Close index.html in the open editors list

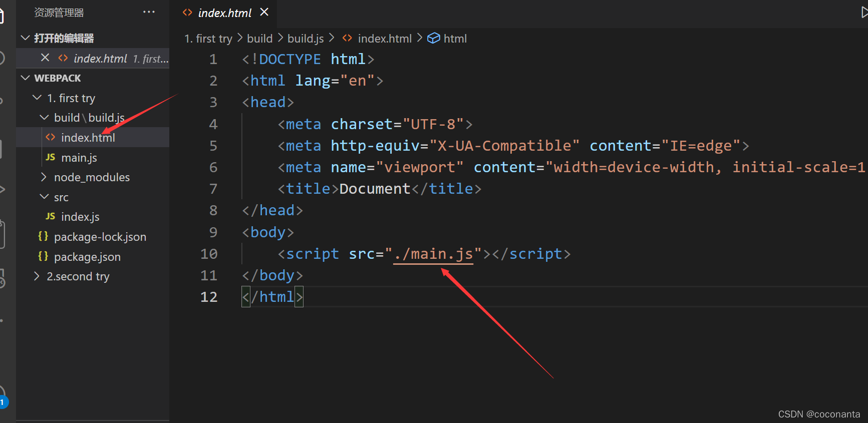click(x=45, y=58)
